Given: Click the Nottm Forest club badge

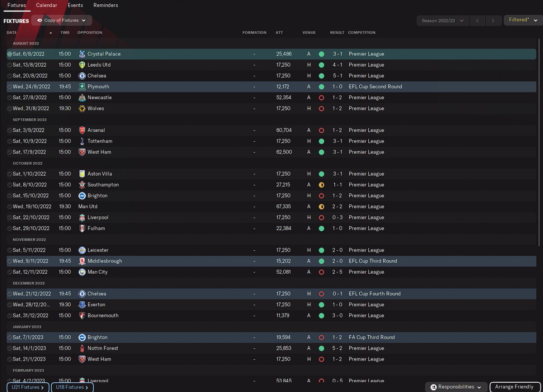Looking at the screenshot, I should tap(82, 348).
